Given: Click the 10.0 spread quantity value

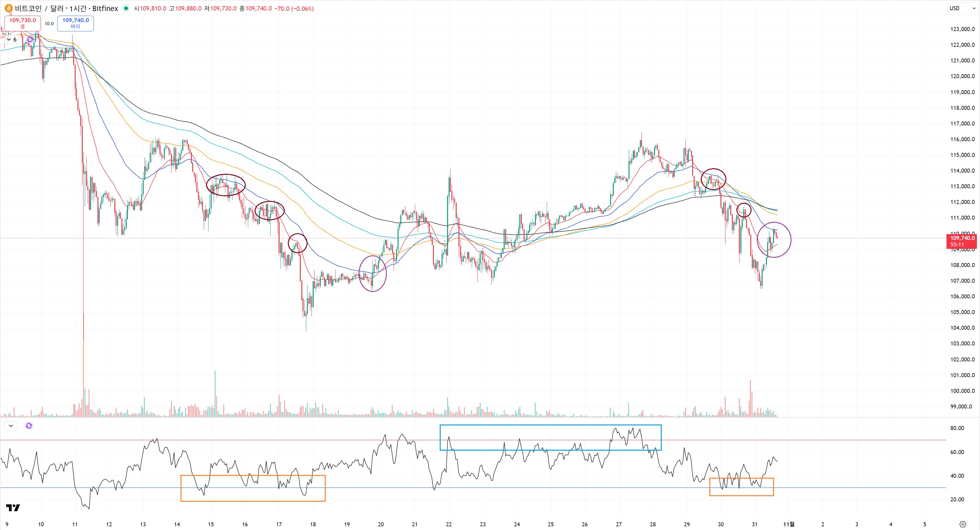Looking at the screenshot, I should pos(49,24).
